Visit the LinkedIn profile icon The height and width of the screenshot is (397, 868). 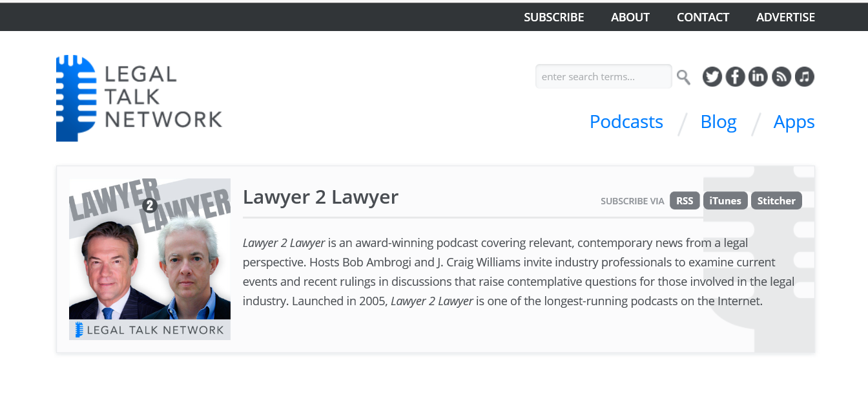coord(758,77)
